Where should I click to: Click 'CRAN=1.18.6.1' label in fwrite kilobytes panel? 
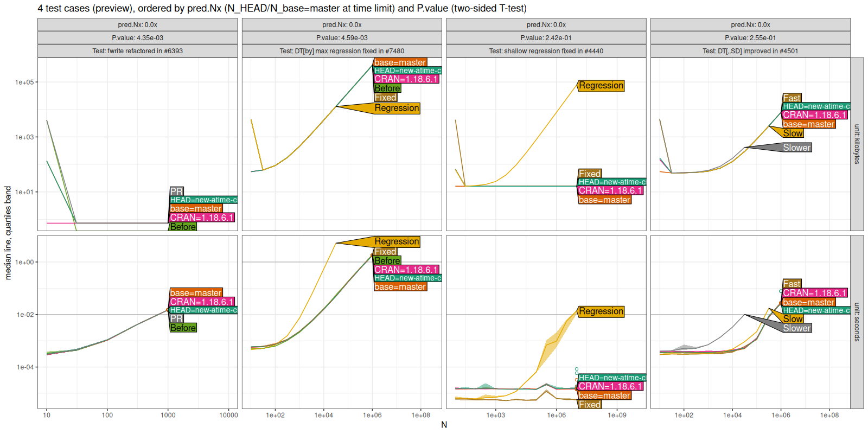(x=202, y=218)
